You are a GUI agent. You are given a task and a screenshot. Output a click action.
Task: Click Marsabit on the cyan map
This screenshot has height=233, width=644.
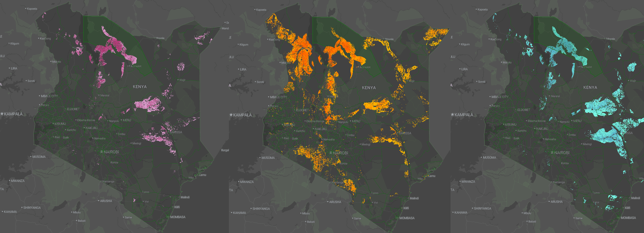tap(587, 67)
